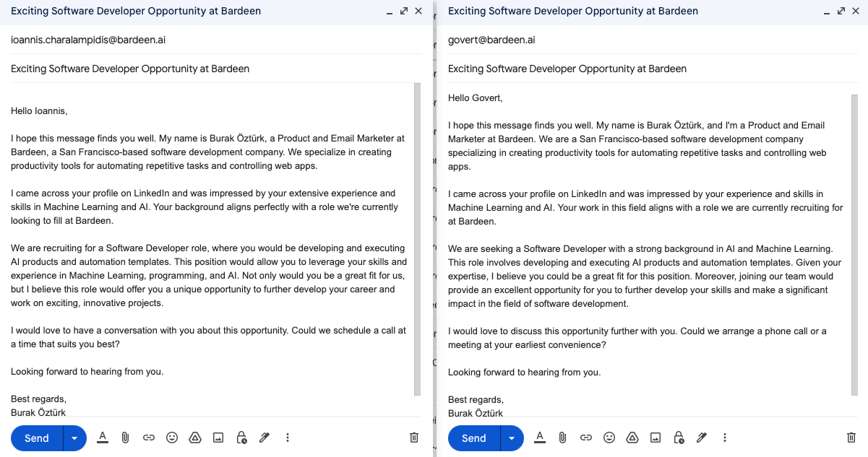Attach files icon in left compose window
The width and height of the screenshot is (868, 457).
pyautogui.click(x=125, y=438)
